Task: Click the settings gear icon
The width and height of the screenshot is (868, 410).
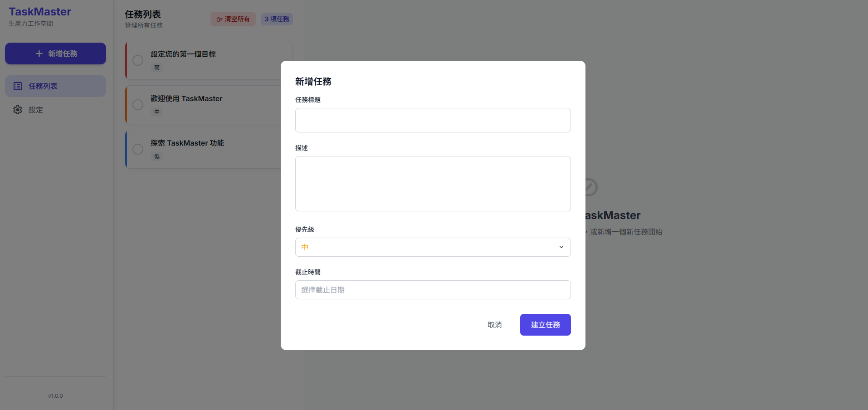Action: coord(18,110)
